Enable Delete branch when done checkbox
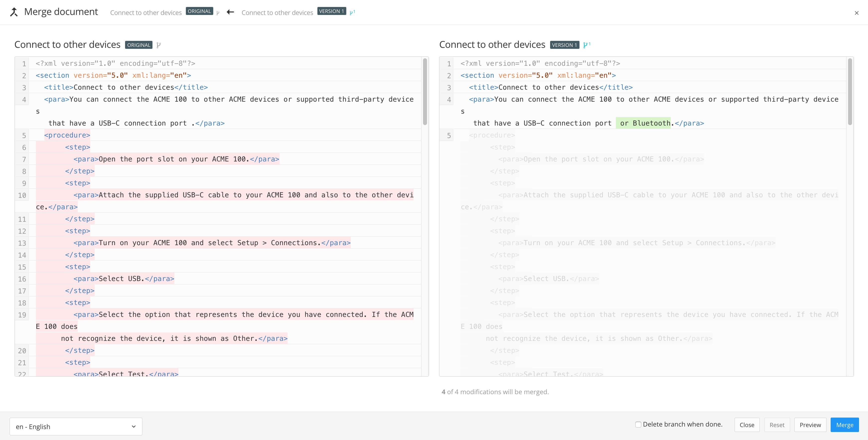Viewport: 868px width, 440px height. point(638,425)
